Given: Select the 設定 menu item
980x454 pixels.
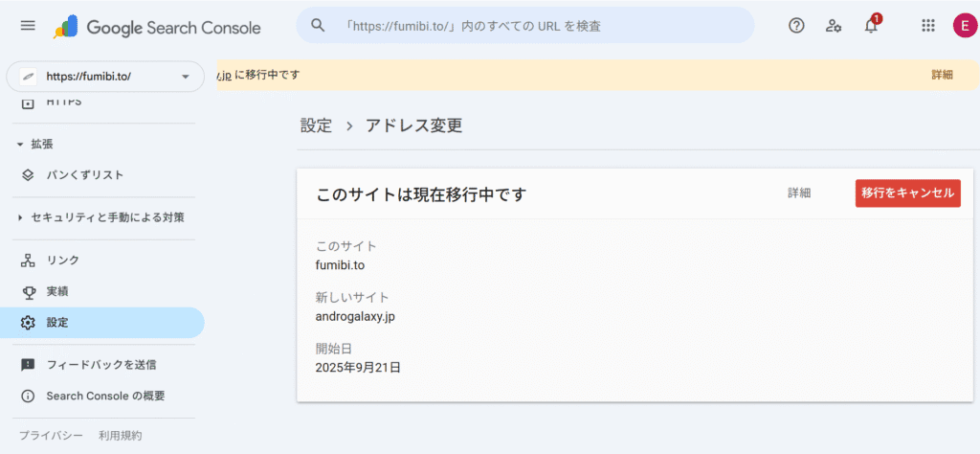Looking at the screenshot, I should coord(102,323).
